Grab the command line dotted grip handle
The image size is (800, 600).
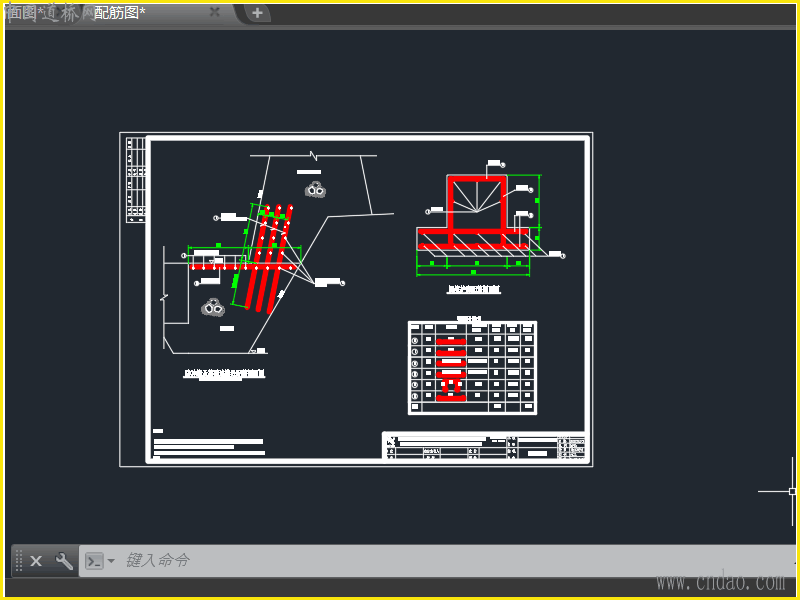tap(19, 560)
